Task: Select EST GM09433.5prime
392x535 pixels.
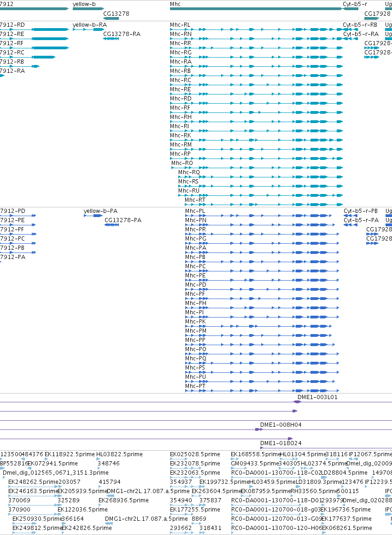Action: click(x=255, y=464)
